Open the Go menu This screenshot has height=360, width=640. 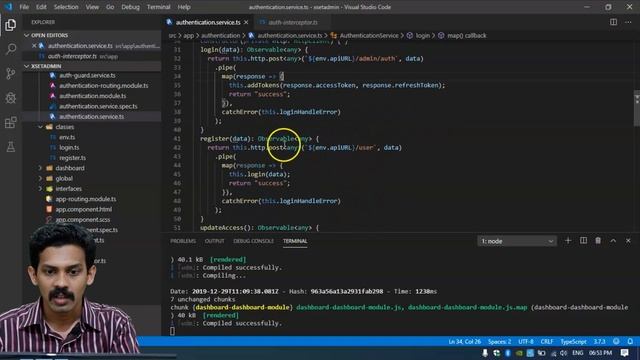pos(110,7)
